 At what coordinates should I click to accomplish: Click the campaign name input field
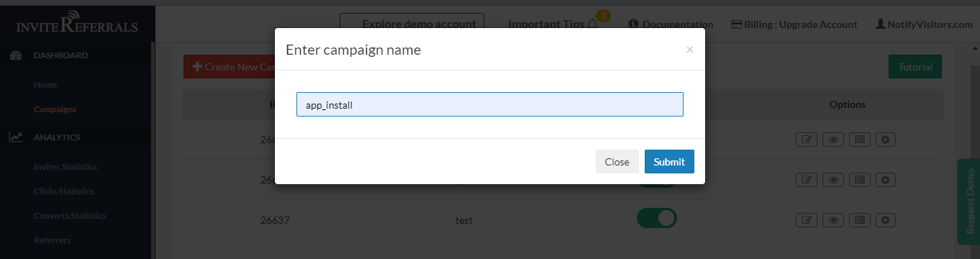[x=490, y=104]
